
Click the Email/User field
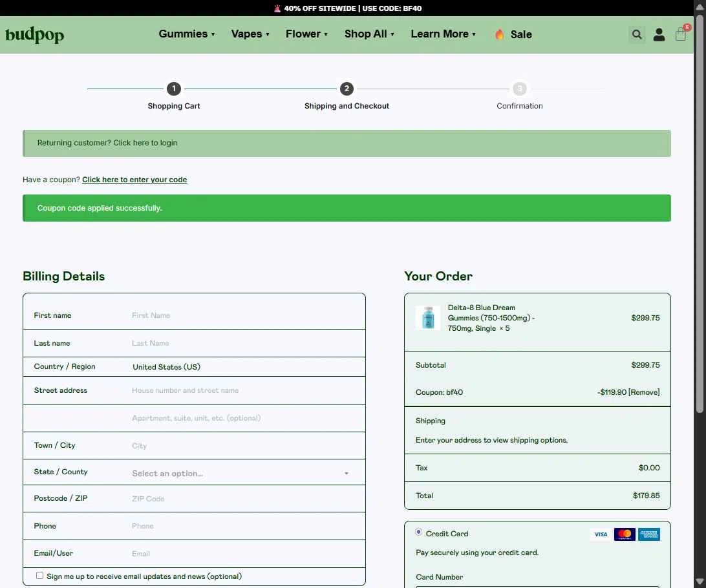243,553
